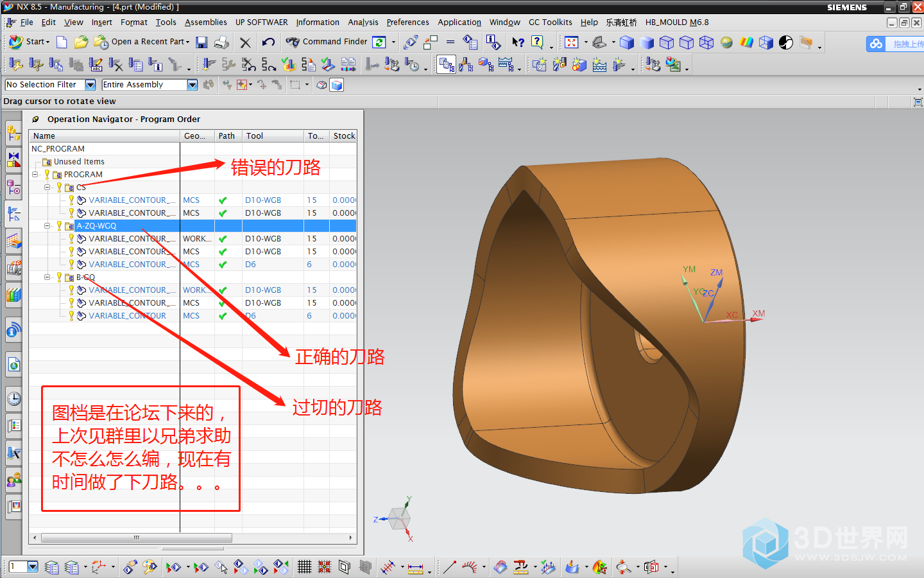Click the Fit view icon

pyautogui.click(x=571, y=42)
